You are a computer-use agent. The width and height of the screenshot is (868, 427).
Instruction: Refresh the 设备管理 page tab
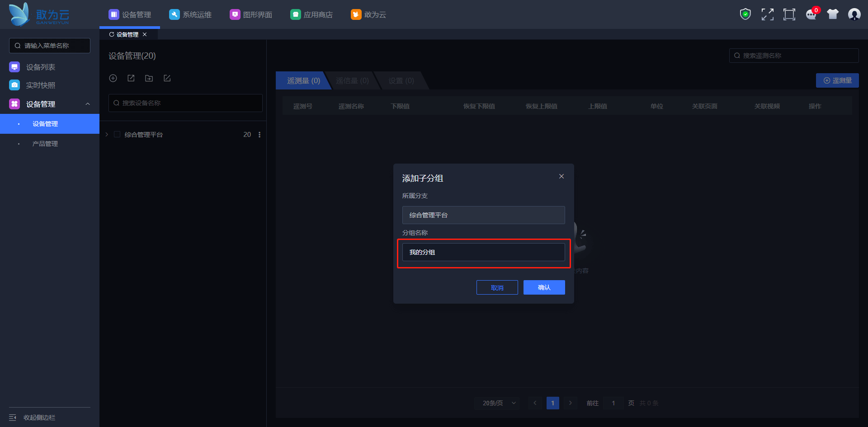click(112, 34)
